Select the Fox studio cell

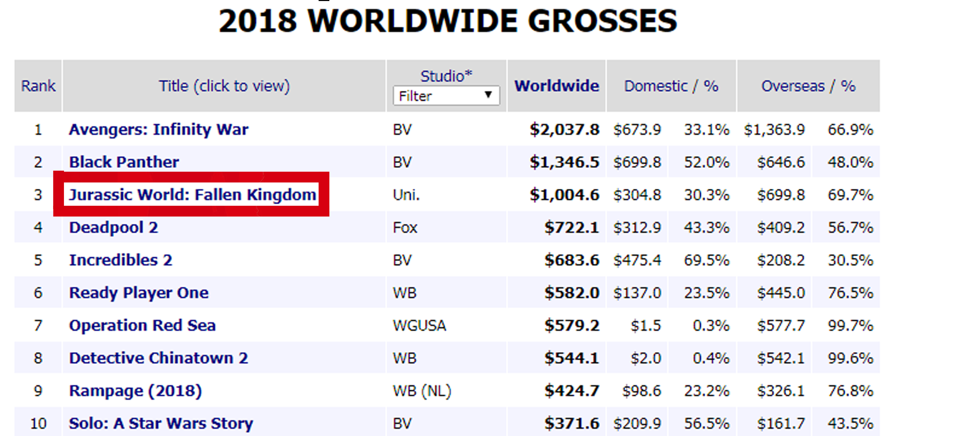click(x=405, y=228)
